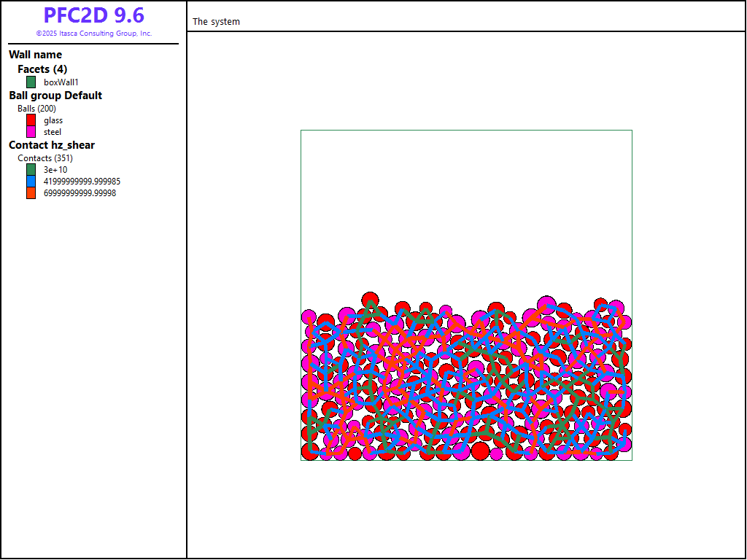Select the 'Facets (4)' legend entry
This screenshot has height=560, width=747.
42,69
